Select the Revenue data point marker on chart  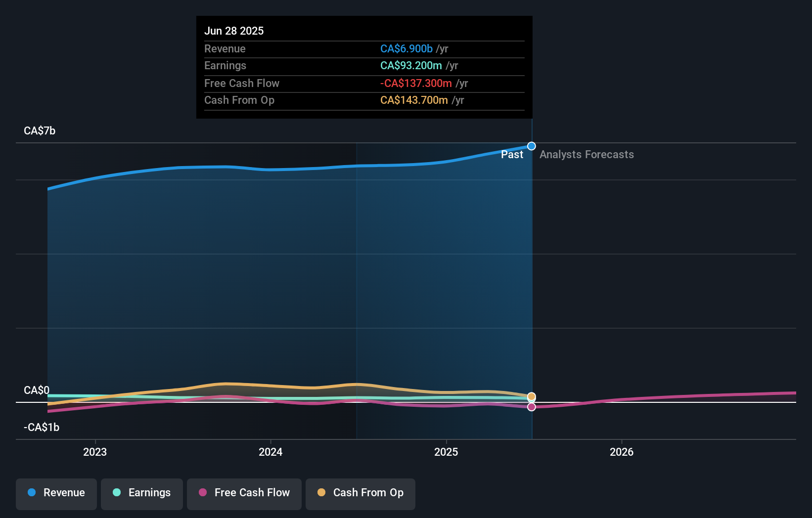point(531,146)
